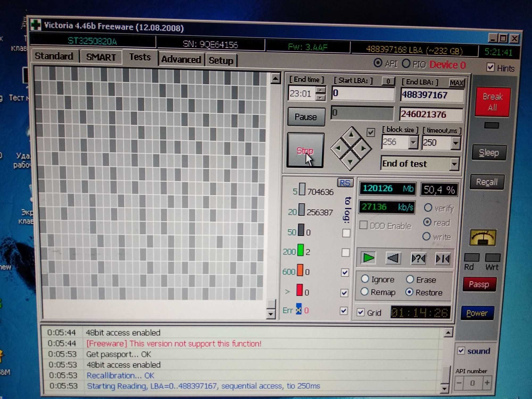Select the Ignore radio option
The width and height of the screenshot is (532, 399).
coord(365,279)
